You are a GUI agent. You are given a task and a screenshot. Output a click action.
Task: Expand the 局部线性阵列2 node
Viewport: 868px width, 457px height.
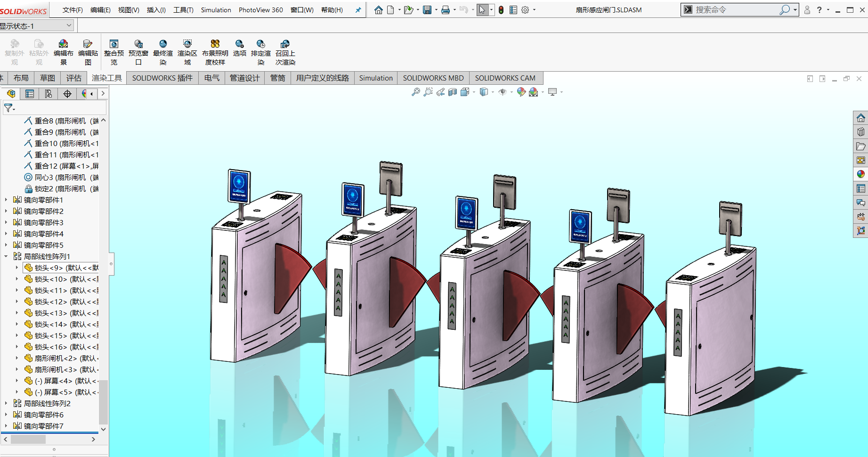point(6,403)
